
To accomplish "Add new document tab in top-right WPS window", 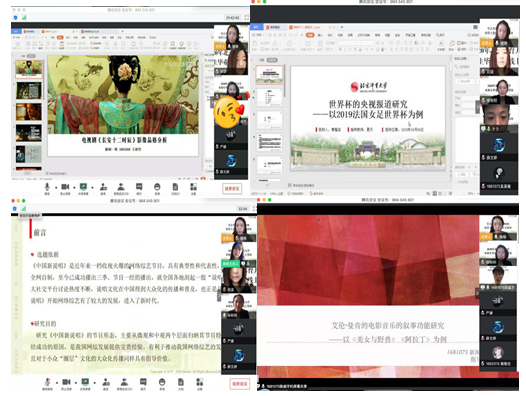I will (x=342, y=27).
